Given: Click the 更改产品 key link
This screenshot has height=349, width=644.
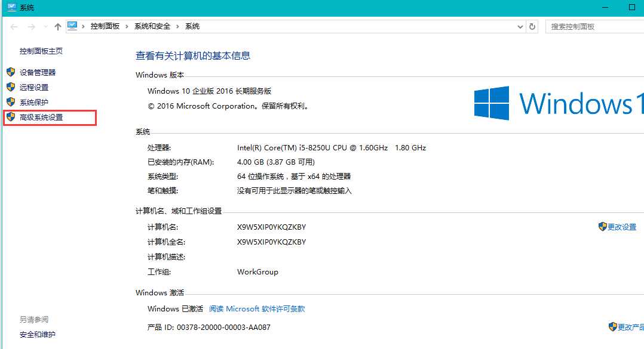Looking at the screenshot, I should click(631, 327).
